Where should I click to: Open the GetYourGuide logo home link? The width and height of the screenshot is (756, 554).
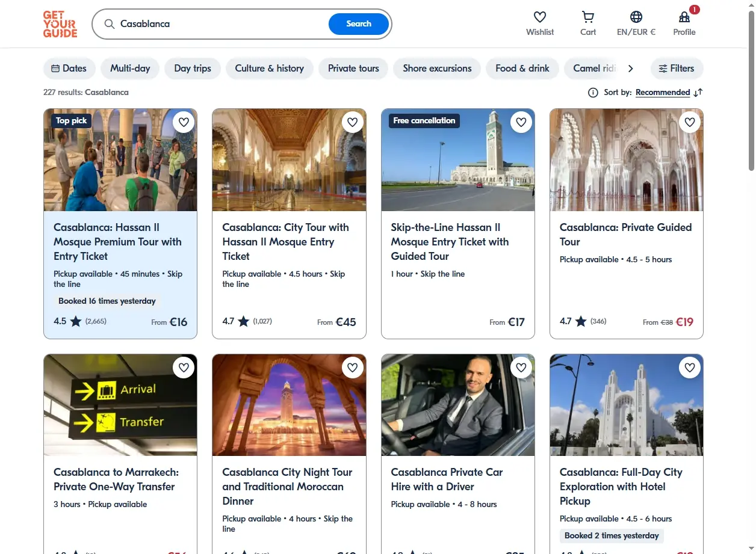(x=60, y=24)
